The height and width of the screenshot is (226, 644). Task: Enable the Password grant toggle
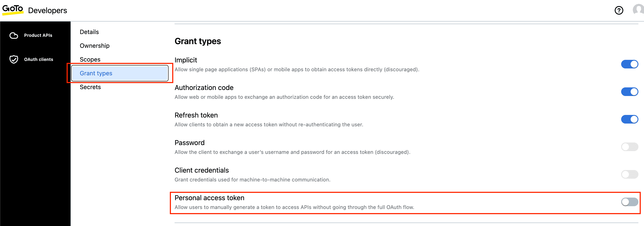(x=630, y=147)
